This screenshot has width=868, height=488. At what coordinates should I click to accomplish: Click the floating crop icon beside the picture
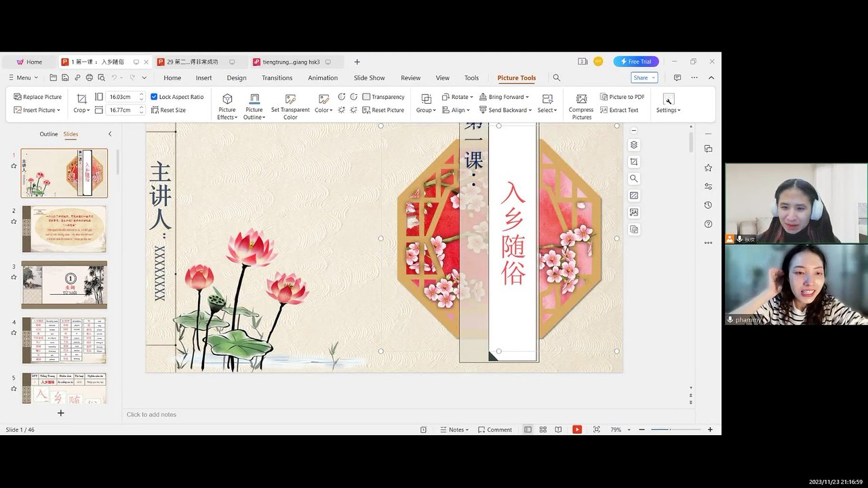pos(634,162)
